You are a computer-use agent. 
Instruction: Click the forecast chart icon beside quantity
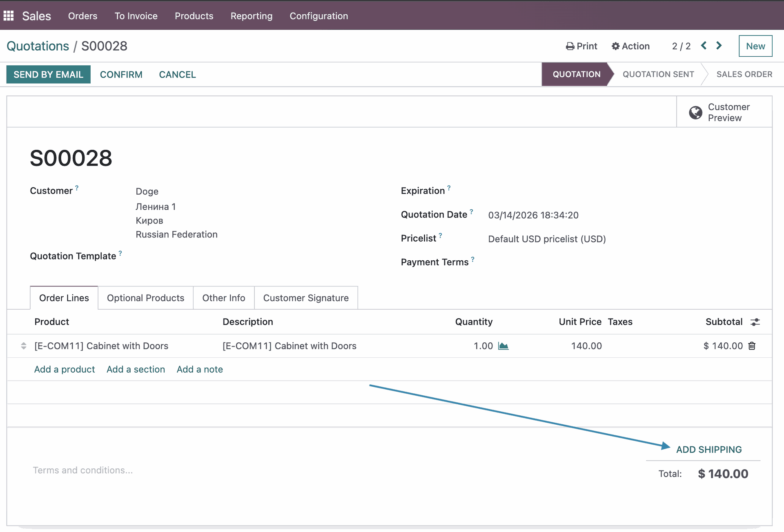(x=503, y=346)
